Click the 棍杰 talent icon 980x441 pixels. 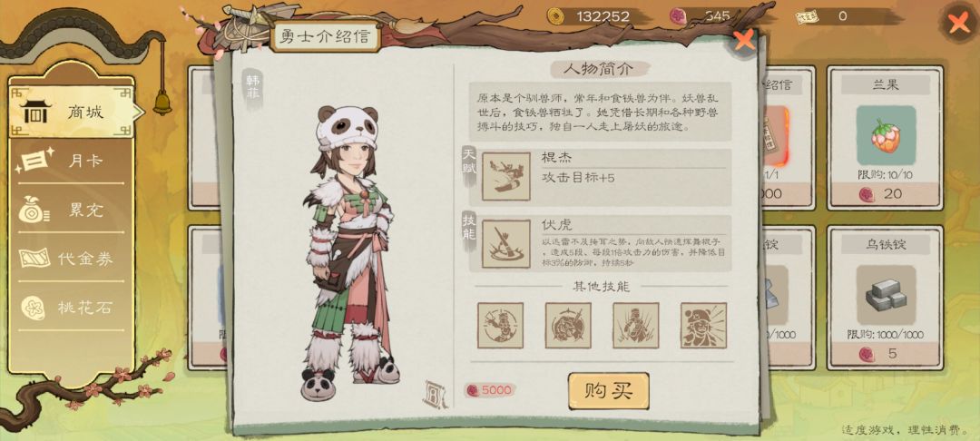tap(505, 177)
